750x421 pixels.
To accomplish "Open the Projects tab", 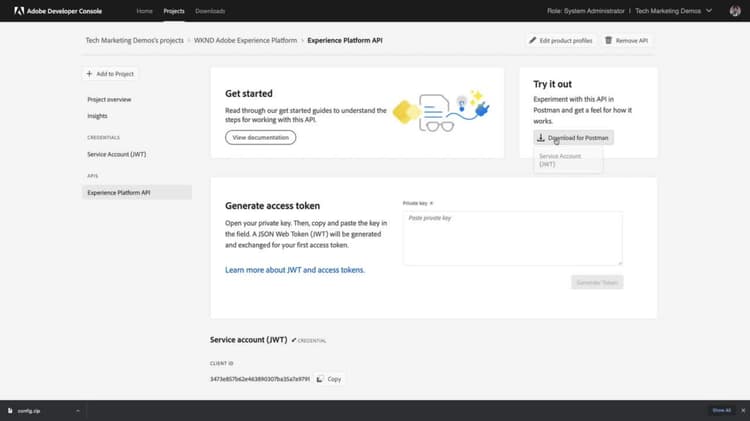I will [x=174, y=11].
